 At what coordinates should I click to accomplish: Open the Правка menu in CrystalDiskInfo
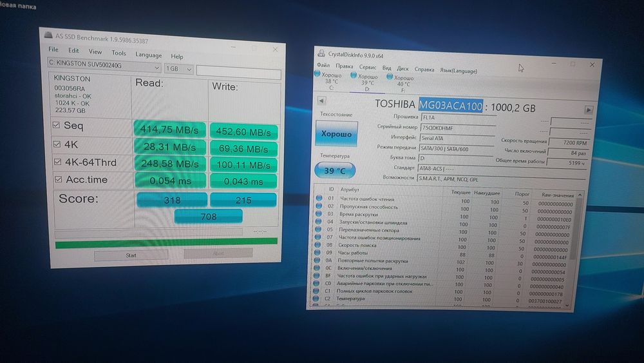coord(344,66)
